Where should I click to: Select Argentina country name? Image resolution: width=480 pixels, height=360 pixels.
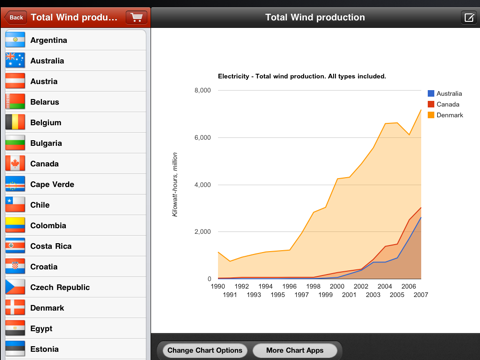[x=49, y=40]
